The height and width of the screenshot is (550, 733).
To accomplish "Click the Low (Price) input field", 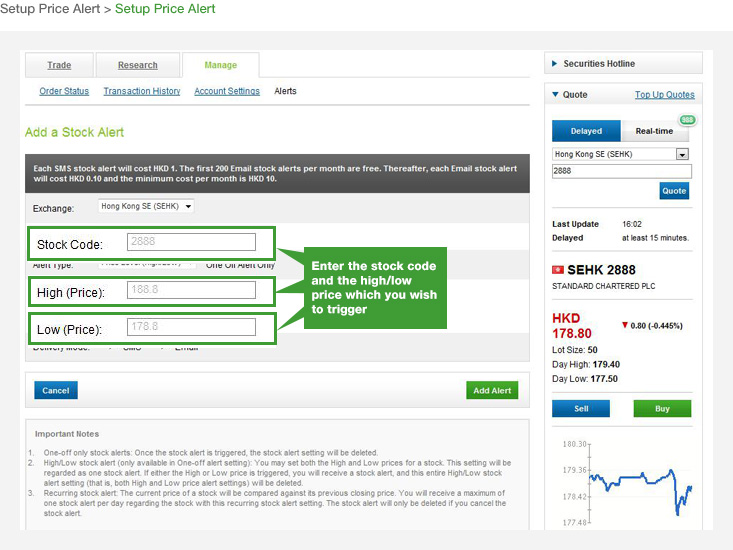I will pos(191,327).
